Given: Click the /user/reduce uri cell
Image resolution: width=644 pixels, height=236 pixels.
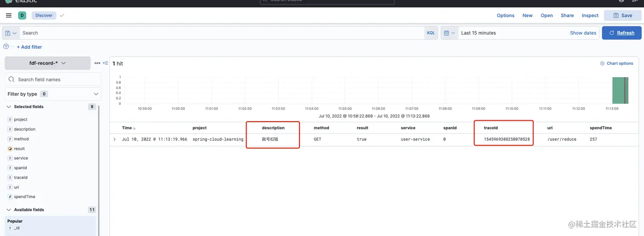Looking at the screenshot, I should click(x=561, y=139).
